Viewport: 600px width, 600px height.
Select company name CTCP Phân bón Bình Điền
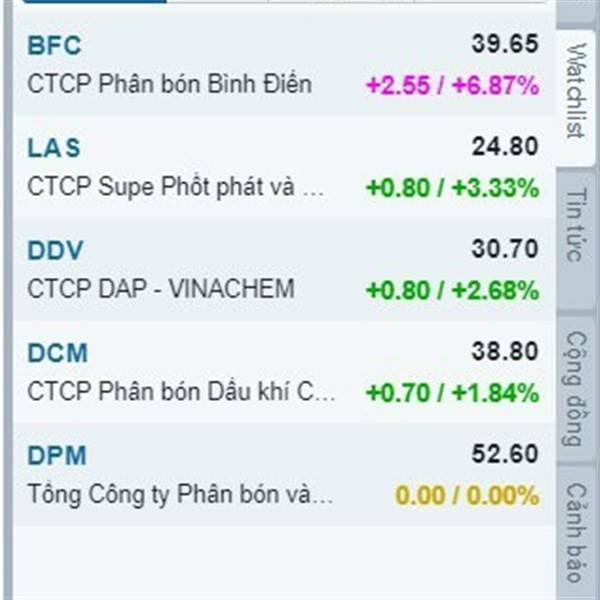(x=170, y=84)
